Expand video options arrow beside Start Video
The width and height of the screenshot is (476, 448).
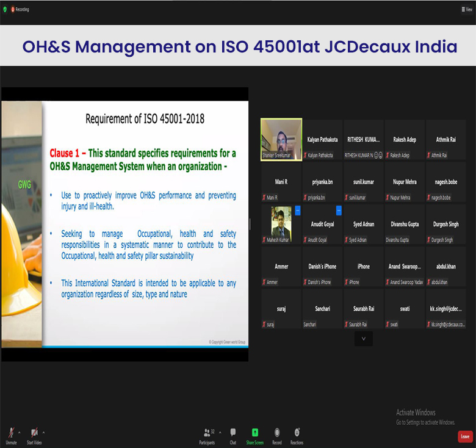click(x=44, y=432)
